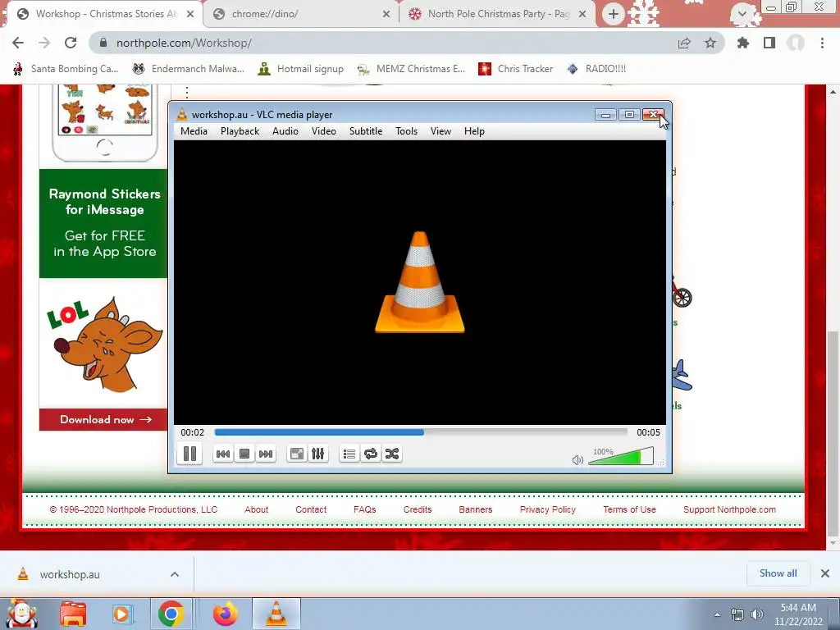Seek on the VLC progress bar
The height and width of the screenshot is (630, 840).
[x=421, y=431]
